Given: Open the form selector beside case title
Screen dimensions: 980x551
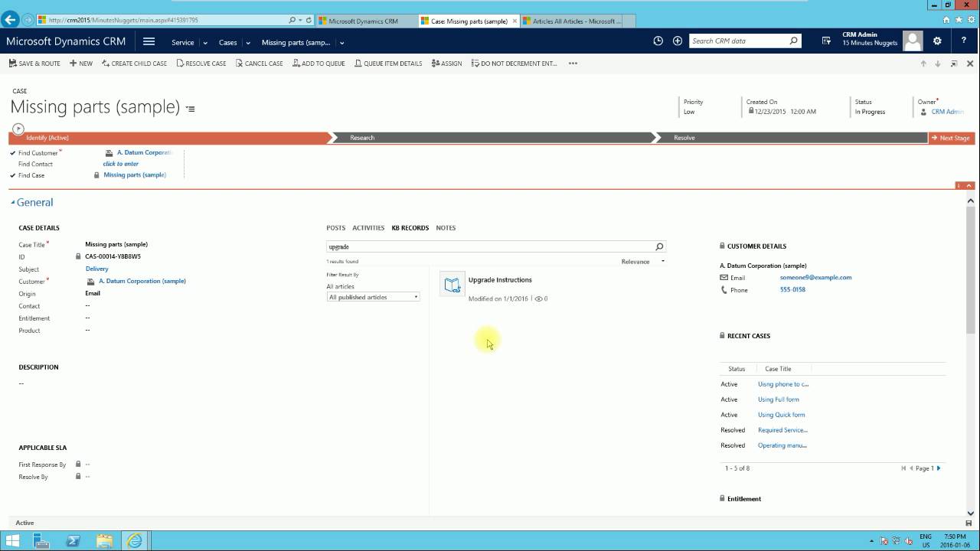Looking at the screenshot, I should pos(191,109).
